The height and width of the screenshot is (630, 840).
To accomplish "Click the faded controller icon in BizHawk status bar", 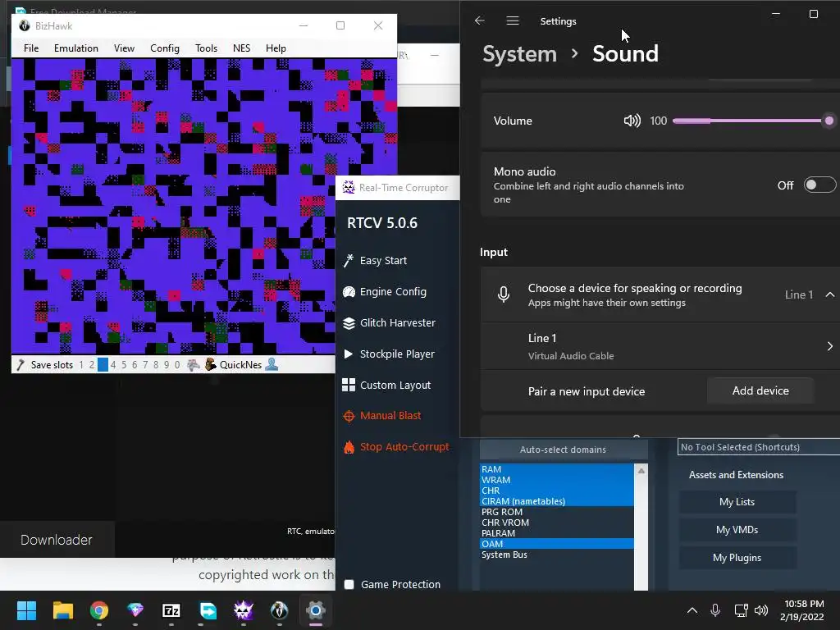I will 194,365.
